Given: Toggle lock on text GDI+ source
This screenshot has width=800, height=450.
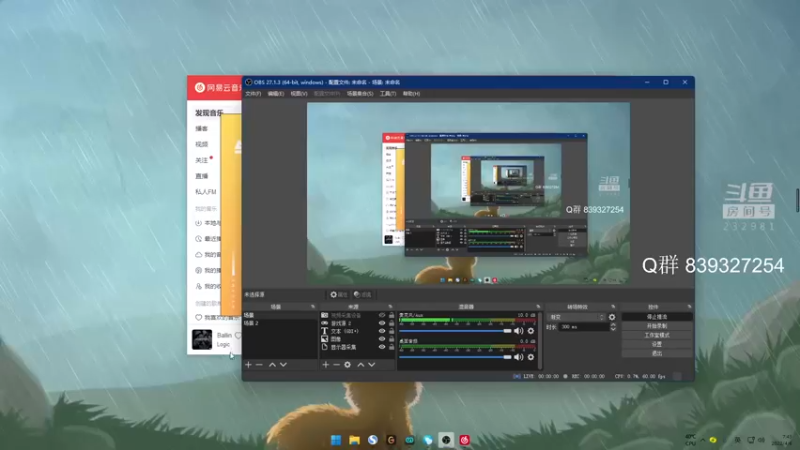Looking at the screenshot, I should (x=391, y=331).
